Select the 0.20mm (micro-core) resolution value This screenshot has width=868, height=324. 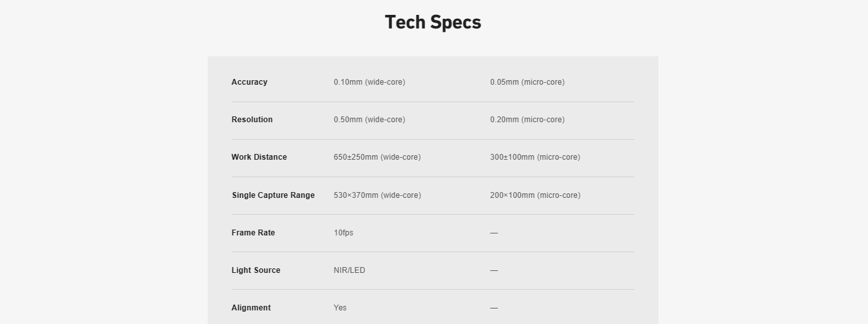[x=527, y=120]
